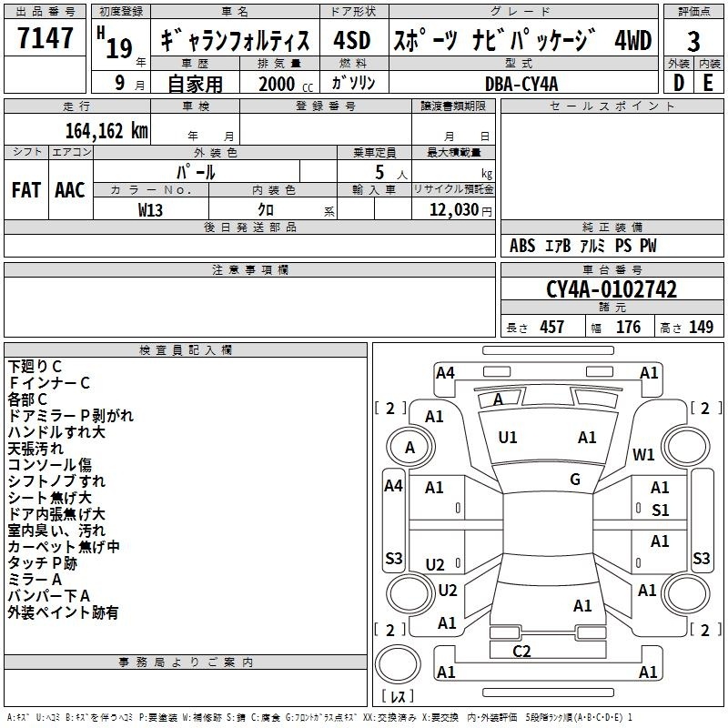Select the overall grade 3 box
Viewport: 728px width, 728px height.
[x=693, y=41]
